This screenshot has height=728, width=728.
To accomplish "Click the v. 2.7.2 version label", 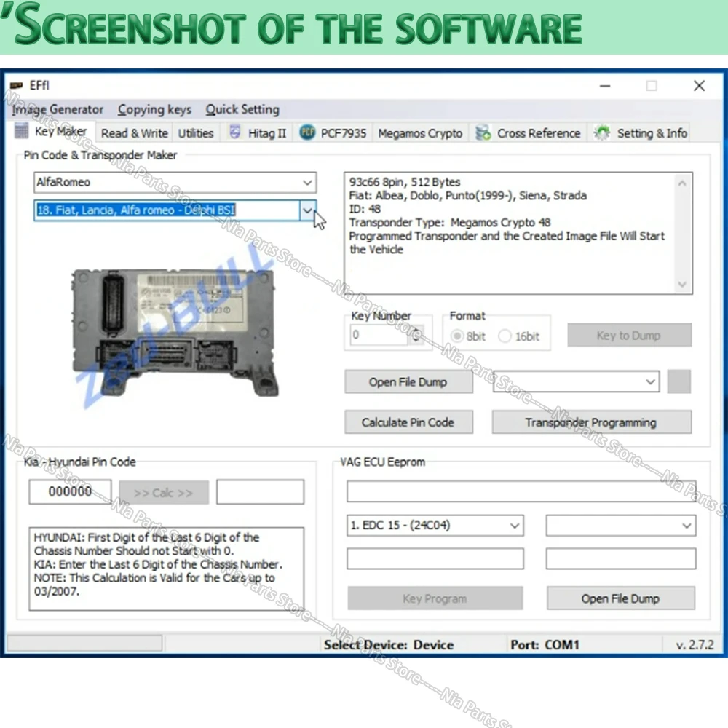I will coord(695,645).
